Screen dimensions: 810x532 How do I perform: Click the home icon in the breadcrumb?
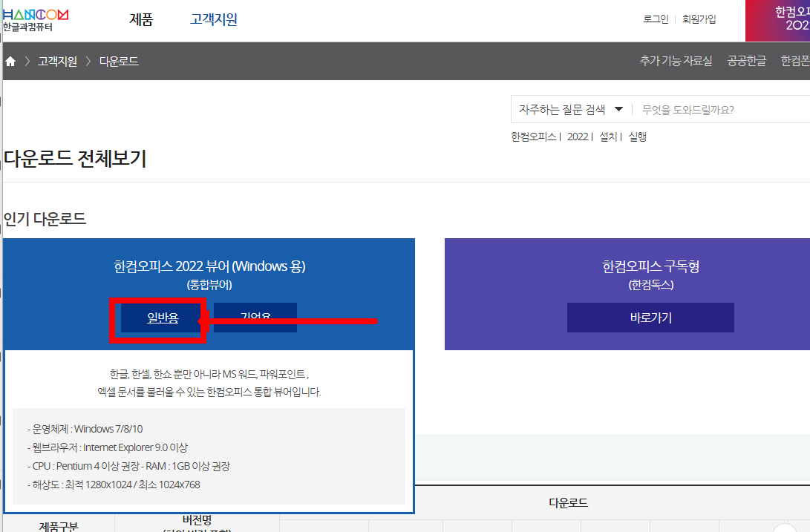click(10, 61)
